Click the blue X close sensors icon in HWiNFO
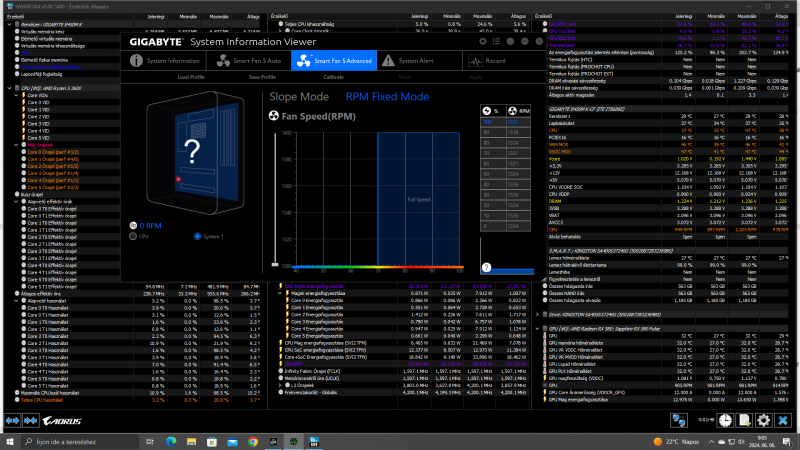The width and height of the screenshot is (800, 450). pyautogui.click(x=783, y=420)
